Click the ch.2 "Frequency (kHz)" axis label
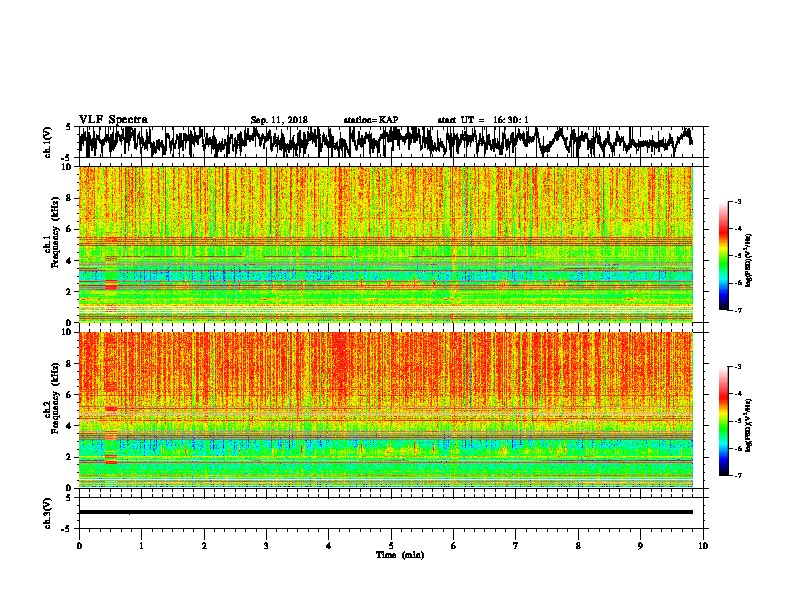 click(55, 398)
